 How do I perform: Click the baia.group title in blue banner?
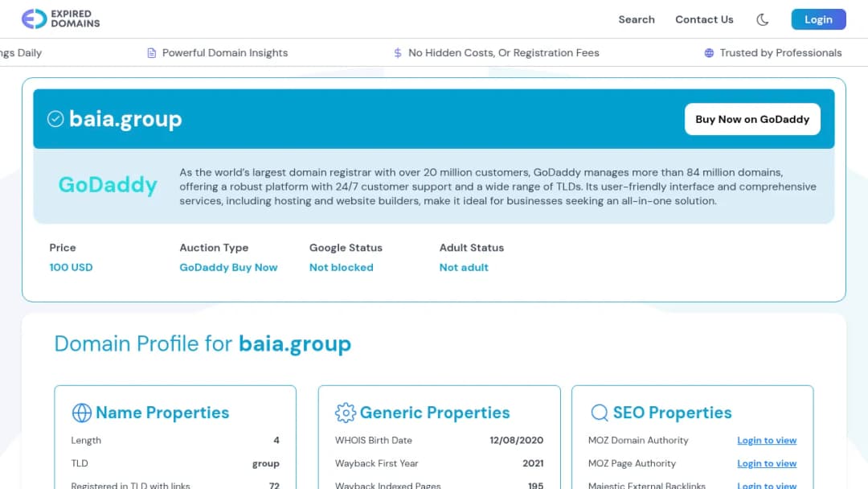pos(125,120)
